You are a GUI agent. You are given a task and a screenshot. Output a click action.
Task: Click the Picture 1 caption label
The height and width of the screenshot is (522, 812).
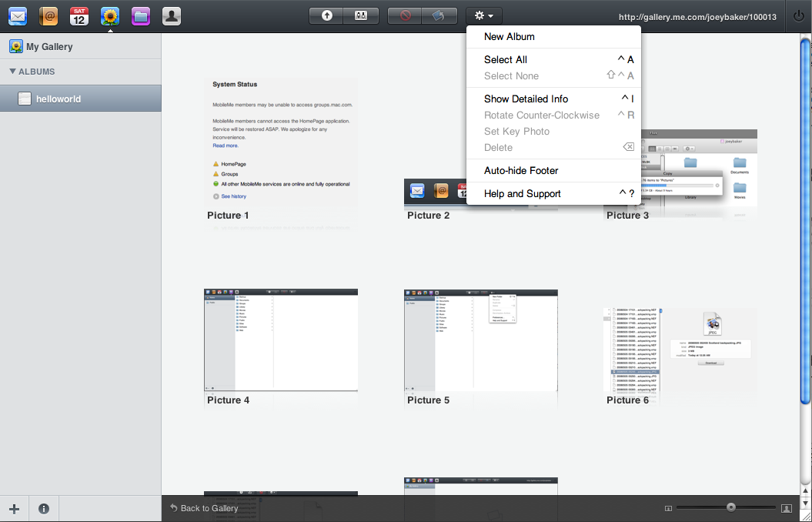pos(228,216)
